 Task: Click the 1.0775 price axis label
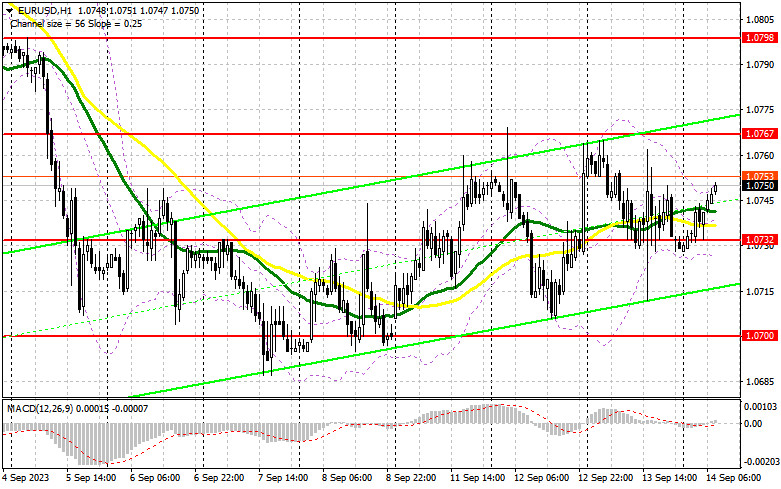pos(760,110)
